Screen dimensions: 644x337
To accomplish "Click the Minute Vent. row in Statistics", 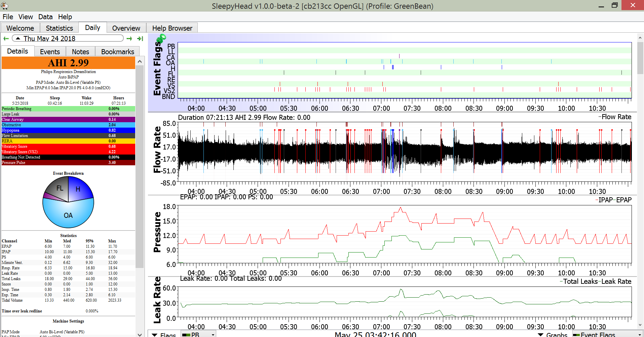I will coord(68,263).
